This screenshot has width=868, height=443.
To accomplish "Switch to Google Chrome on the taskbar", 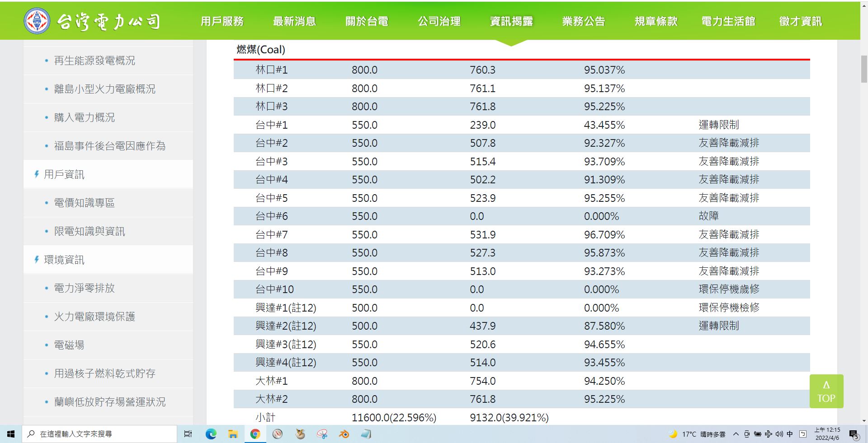I will click(x=255, y=434).
